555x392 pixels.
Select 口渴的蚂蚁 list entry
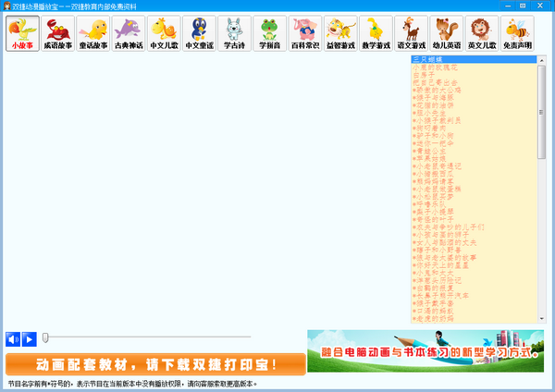click(x=474, y=312)
